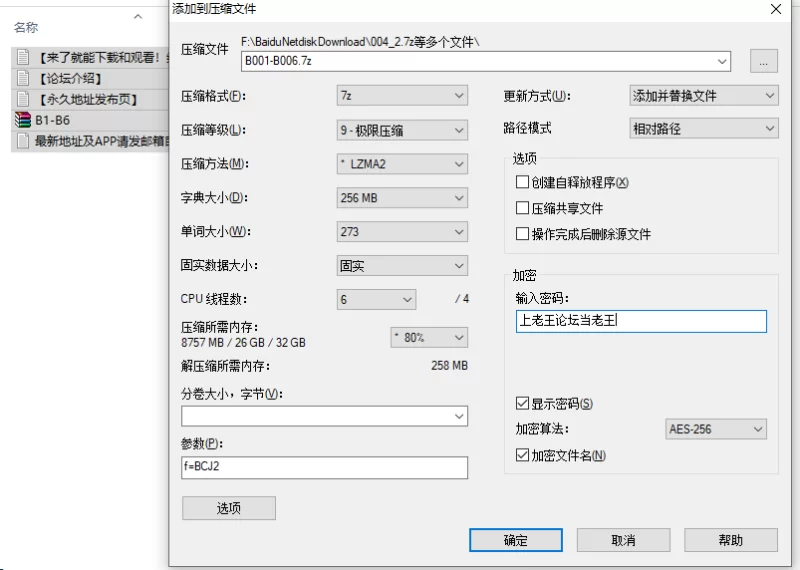Select the 【论坛介绍】 file name
This screenshot has width=800, height=570.
[70, 79]
